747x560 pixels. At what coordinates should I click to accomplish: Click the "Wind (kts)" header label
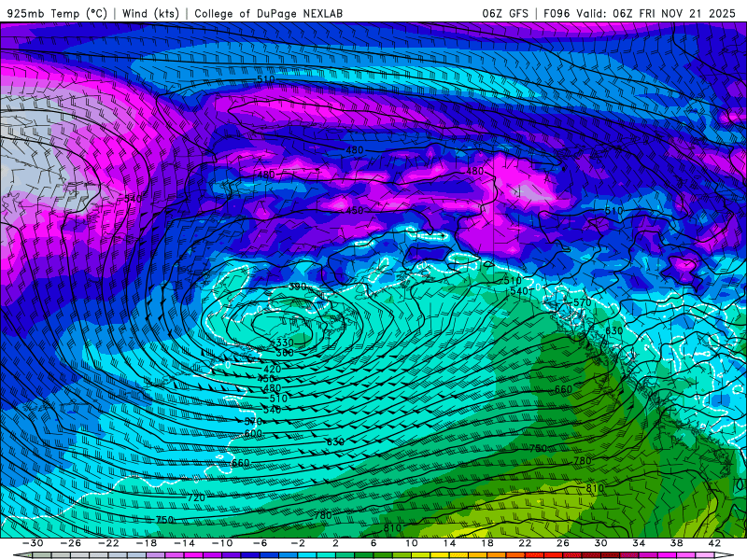tap(150, 13)
